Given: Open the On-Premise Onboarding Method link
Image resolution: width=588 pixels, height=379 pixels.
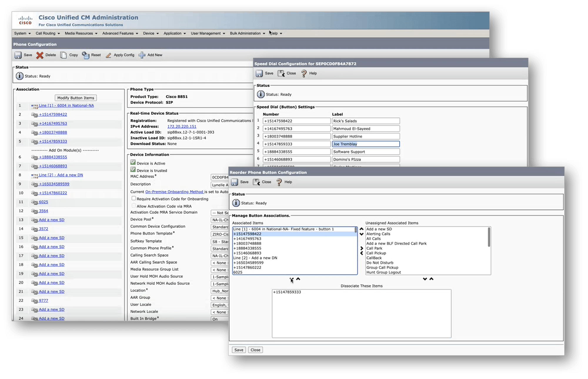Looking at the screenshot, I should coord(174,191).
